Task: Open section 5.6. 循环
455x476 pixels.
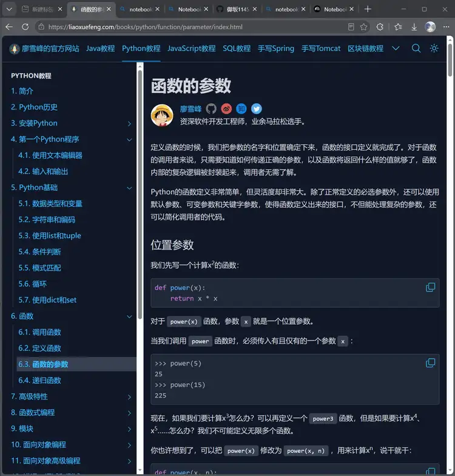Action: [x=33, y=284]
